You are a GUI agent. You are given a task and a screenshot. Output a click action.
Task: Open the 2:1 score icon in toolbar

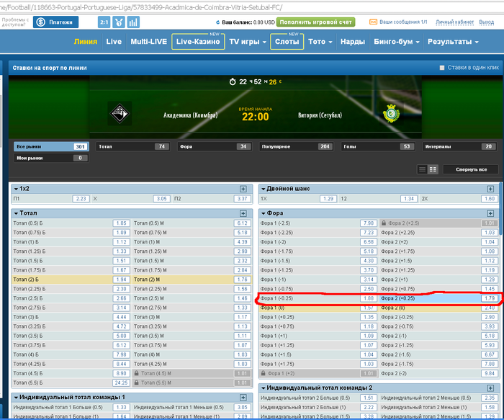[x=104, y=22]
